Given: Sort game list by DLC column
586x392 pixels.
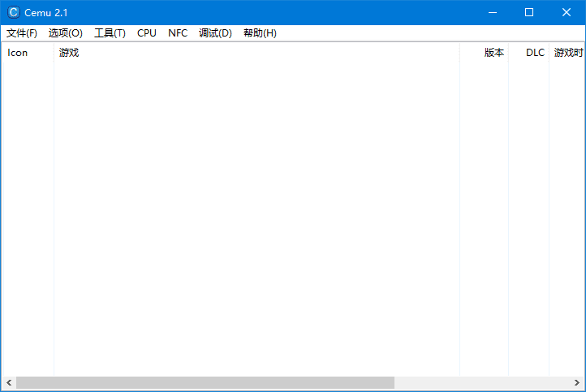Looking at the screenshot, I should 528,53.
